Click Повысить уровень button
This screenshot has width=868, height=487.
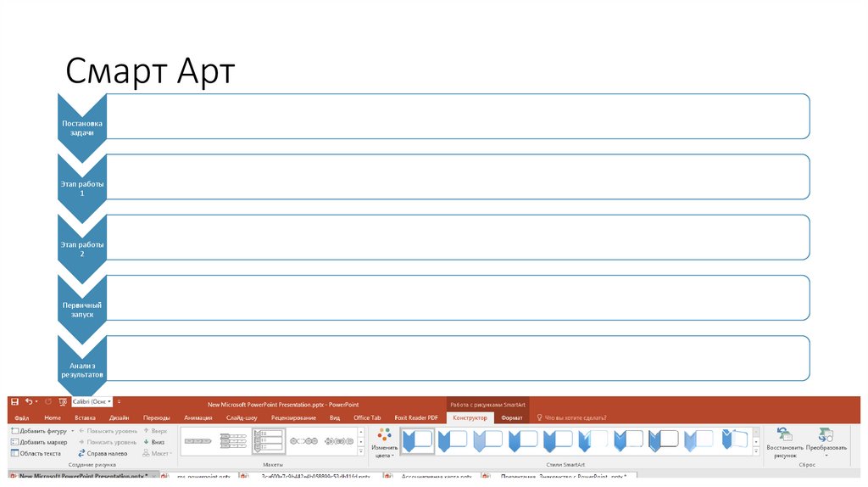pyautogui.click(x=108, y=430)
